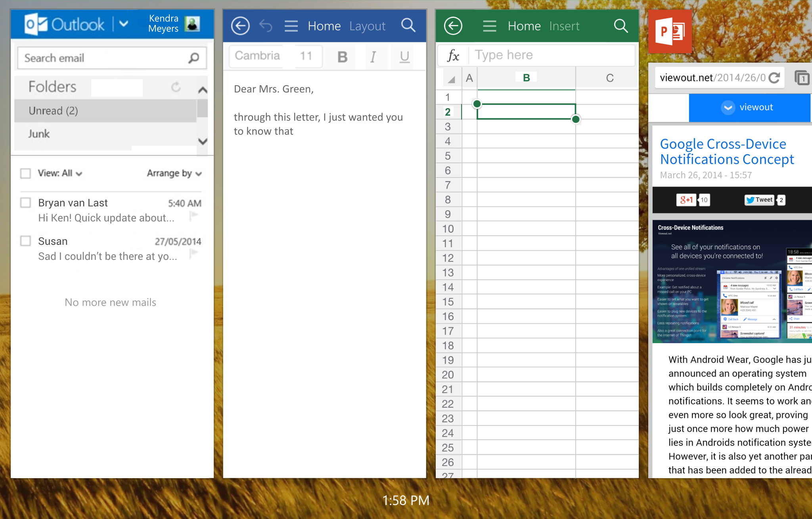Viewport: 812px width, 519px height.
Task: Click the 'Type here' formula field
Action: tap(552, 55)
